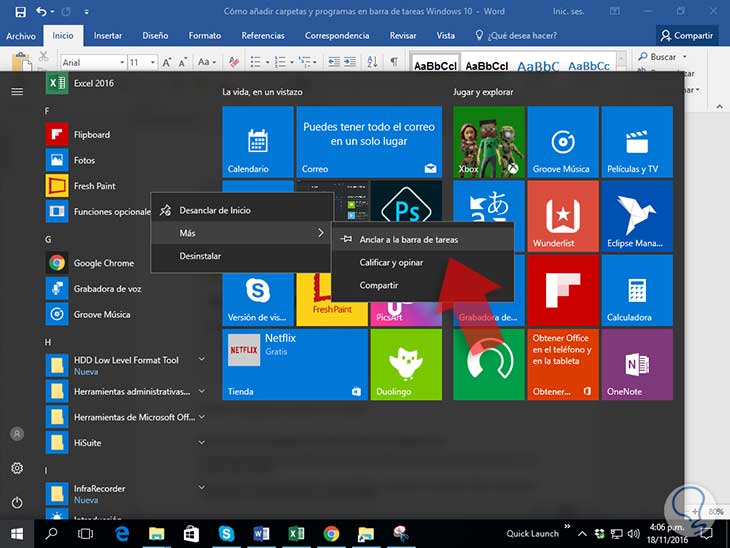This screenshot has width=730, height=548.
Task: Choose Desanclar de Inicio
Action: [x=242, y=210]
